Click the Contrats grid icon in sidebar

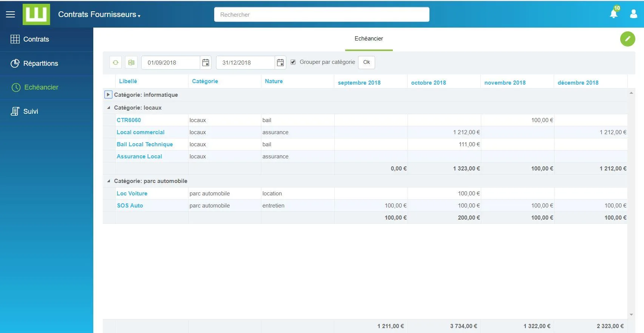coord(15,39)
